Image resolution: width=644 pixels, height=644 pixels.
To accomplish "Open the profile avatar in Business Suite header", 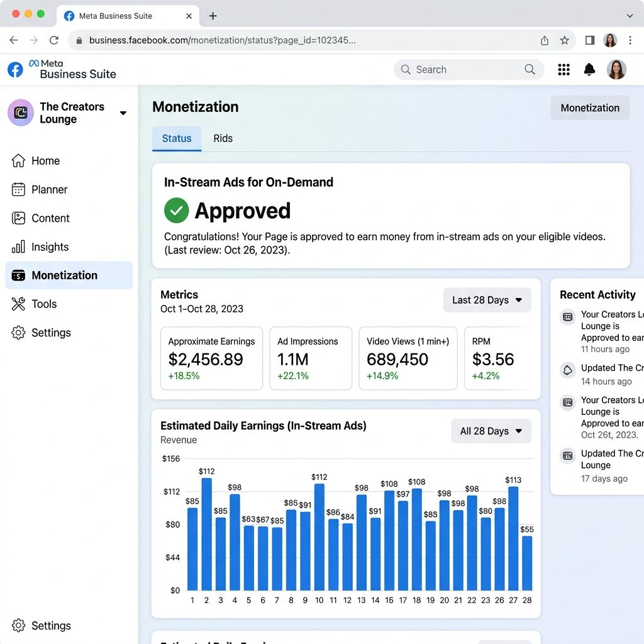I will pyautogui.click(x=616, y=69).
